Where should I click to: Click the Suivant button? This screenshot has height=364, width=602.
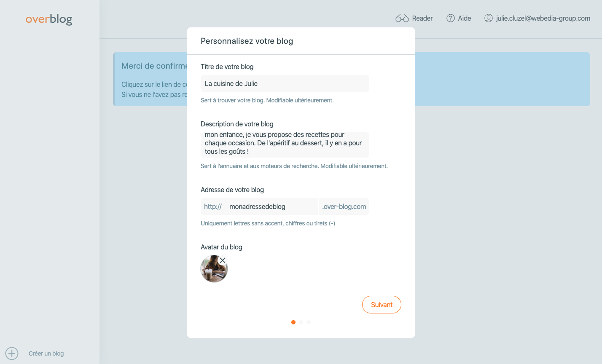tap(382, 305)
